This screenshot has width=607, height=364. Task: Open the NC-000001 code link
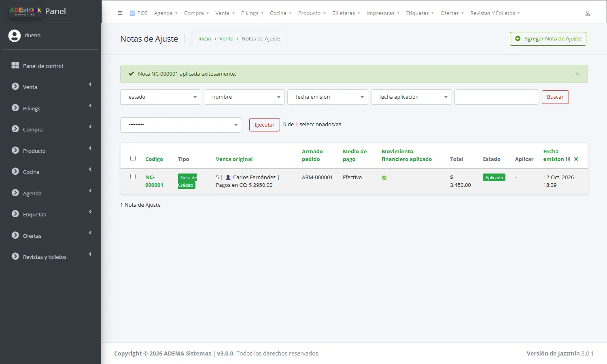[x=154, y=181]
